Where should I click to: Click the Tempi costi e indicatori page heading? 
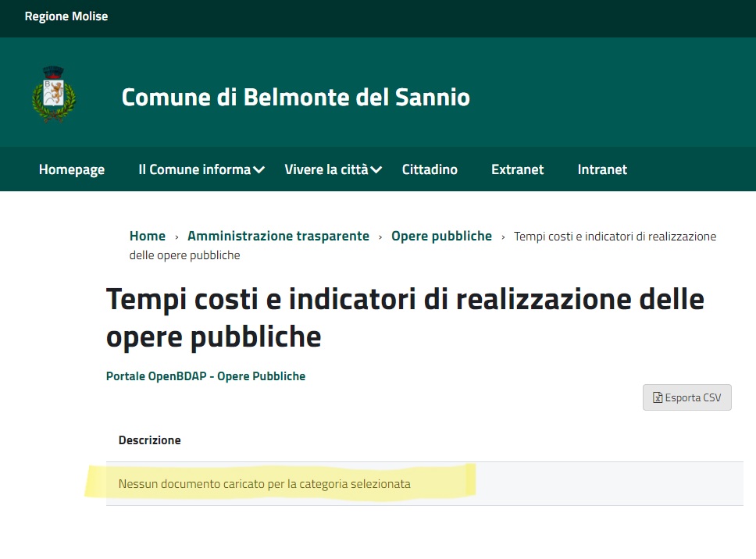[405, 318]
